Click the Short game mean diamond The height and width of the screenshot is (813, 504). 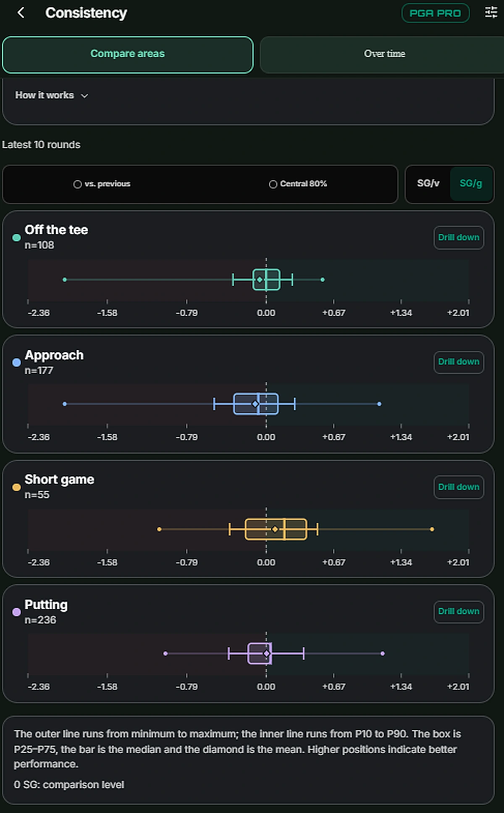pyautogui.click(x=275, y=529)
